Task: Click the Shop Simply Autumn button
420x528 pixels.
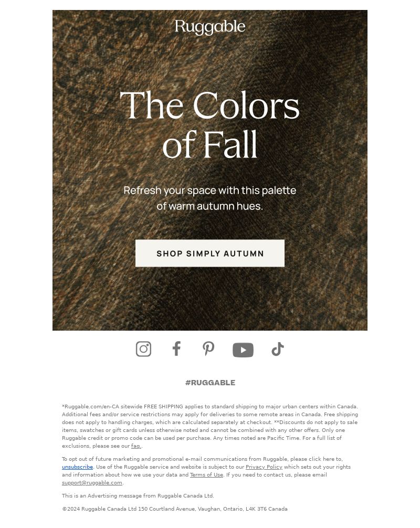Action: point(210,253)
